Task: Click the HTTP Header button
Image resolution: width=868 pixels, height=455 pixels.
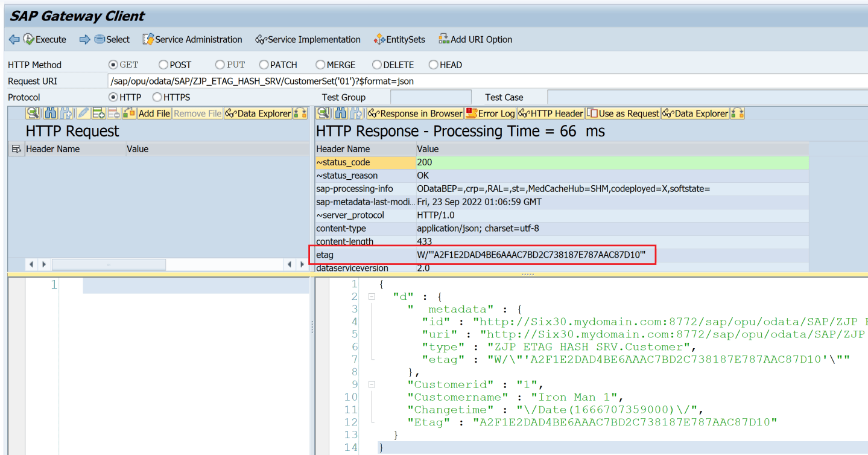Action: pos(551,113)
